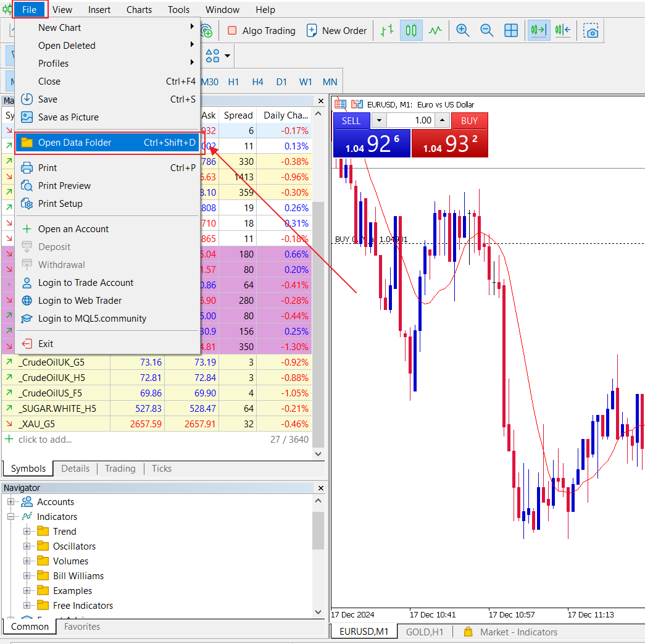This screenshot has width=645, height=644.
Task: Switch to the line chart icon
Action: tap(436, 30)
